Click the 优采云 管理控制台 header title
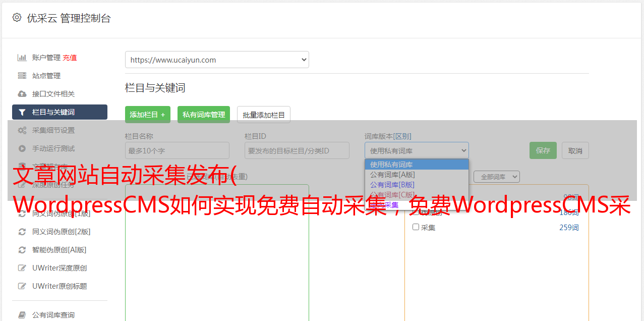Screen dimensions: 644x321 [x=69, y=18]
